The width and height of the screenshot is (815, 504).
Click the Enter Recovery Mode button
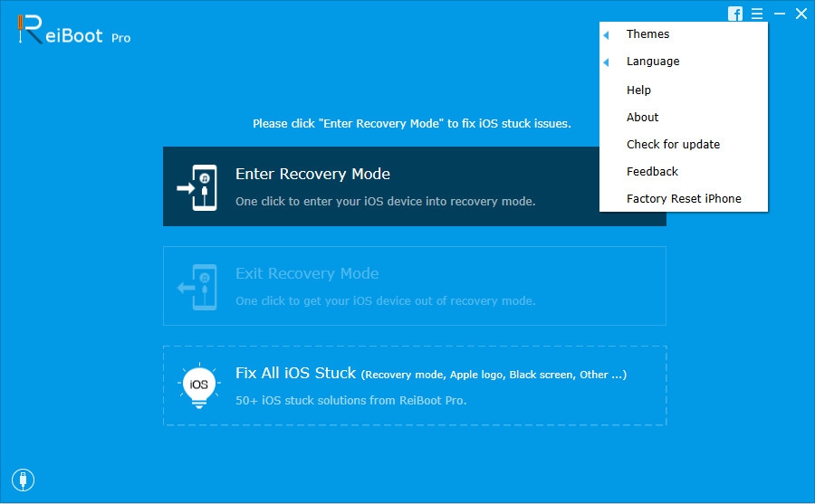[x=414, y=186]
